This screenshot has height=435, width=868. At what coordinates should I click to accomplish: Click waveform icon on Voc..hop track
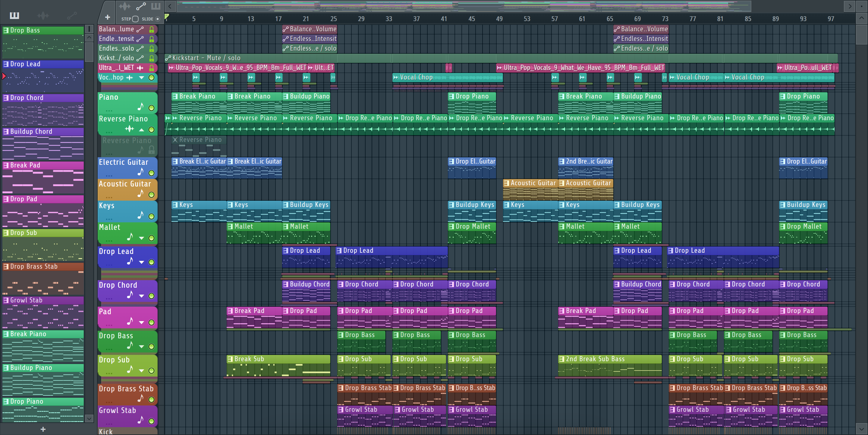[129, 78]
